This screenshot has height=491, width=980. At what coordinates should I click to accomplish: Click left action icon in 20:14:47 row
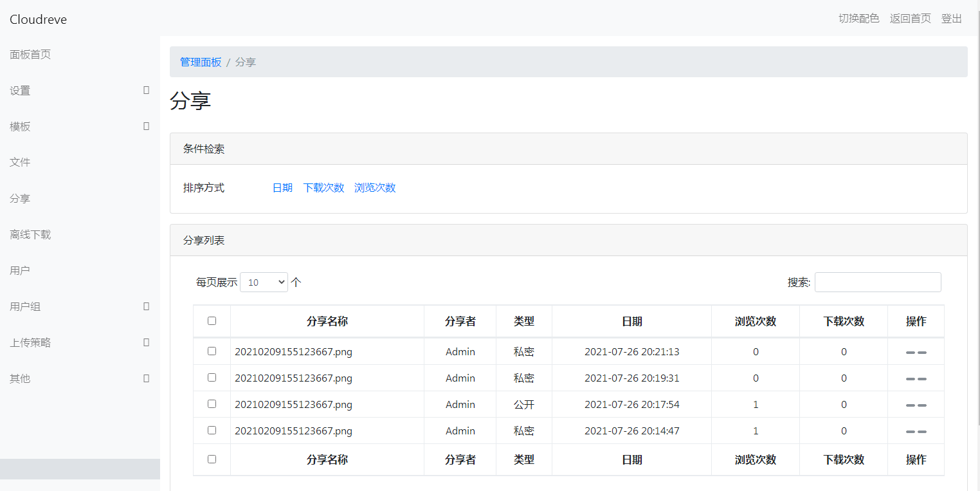[910, 432]
